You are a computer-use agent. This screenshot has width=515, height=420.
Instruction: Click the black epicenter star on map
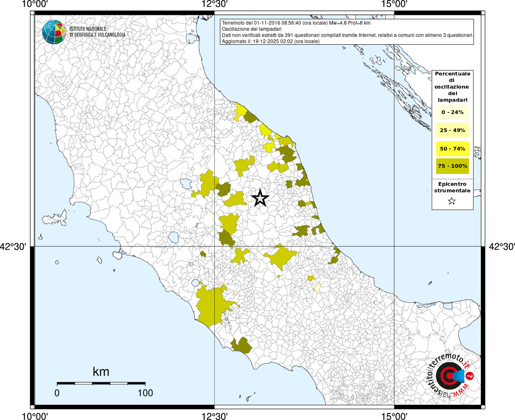pyautogui.click(x=260, y=198)
